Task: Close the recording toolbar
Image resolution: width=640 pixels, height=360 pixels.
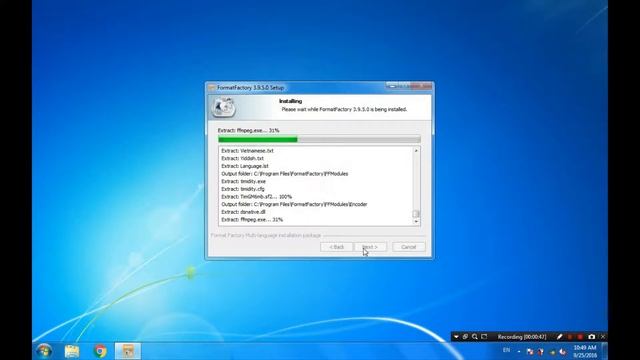Action: click(x=603, y=337)
